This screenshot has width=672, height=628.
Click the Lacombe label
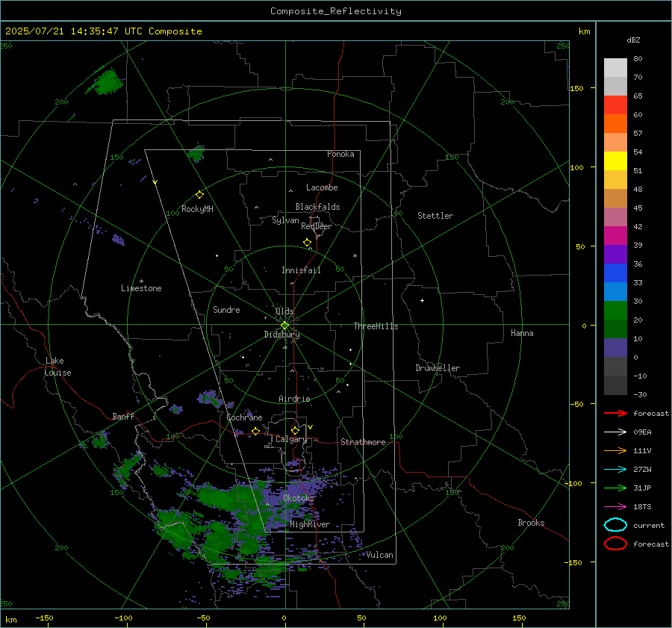pos(322,187)
